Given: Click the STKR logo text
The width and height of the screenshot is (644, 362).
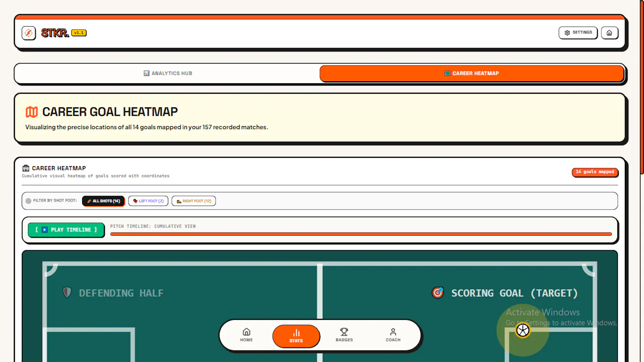Looking at the screenshot, I should (55, 33).
